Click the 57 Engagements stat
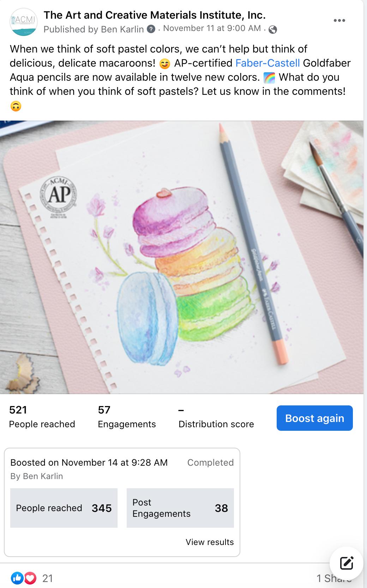The height and width of the screenshot is (588, 367). 127,417
